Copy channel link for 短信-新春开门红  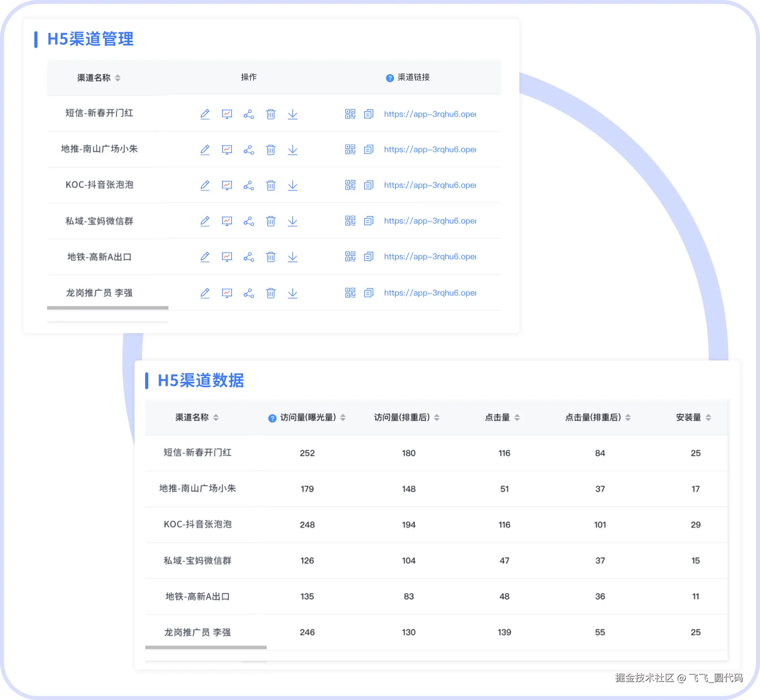368,114
